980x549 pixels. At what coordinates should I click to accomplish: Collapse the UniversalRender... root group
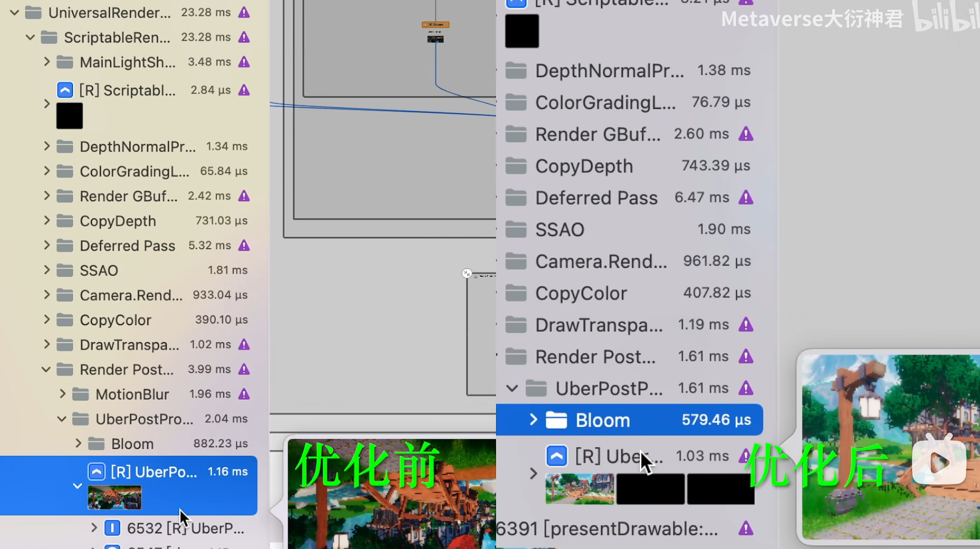15,13
